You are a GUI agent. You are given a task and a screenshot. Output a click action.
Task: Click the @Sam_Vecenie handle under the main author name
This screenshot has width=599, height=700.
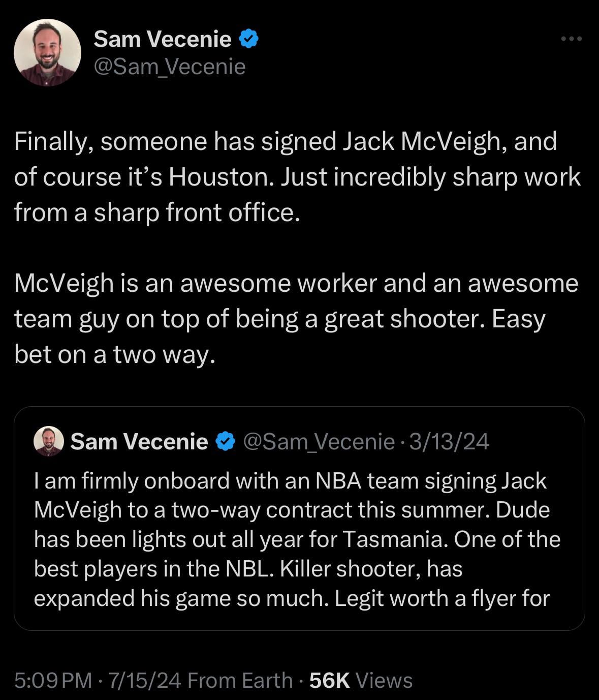point(170,67)
